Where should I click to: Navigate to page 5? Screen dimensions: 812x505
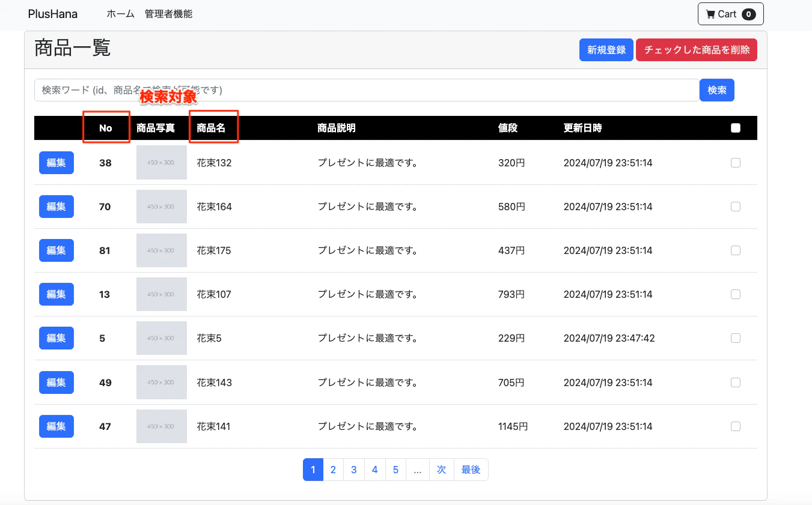[395, 470]
